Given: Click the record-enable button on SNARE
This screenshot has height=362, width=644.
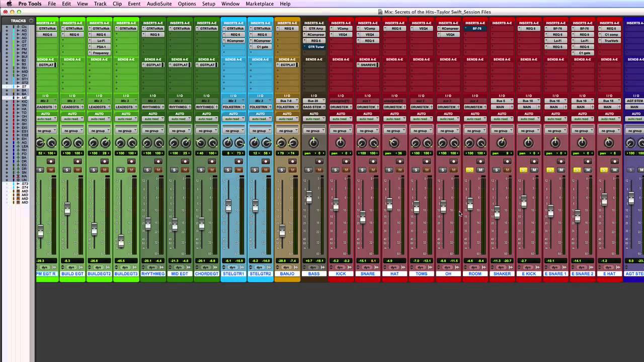Looking at the screenshot, I should click(x=373, y=161).
